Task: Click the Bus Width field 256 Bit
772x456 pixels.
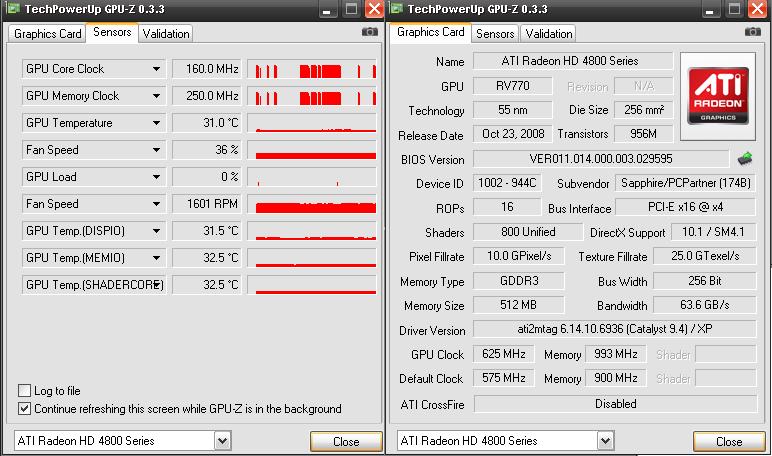Action: click(705, 281)
